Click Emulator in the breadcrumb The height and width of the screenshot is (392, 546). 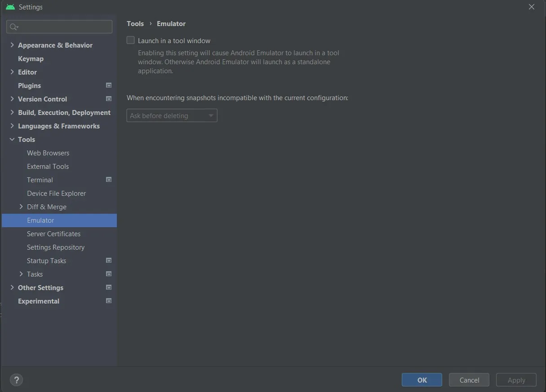171,23
